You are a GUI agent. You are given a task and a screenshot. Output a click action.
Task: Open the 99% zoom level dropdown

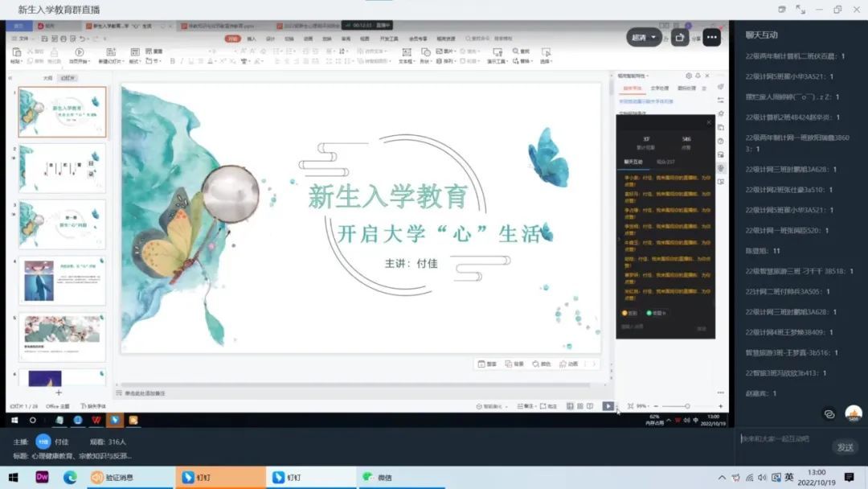(x=642, y=406)
